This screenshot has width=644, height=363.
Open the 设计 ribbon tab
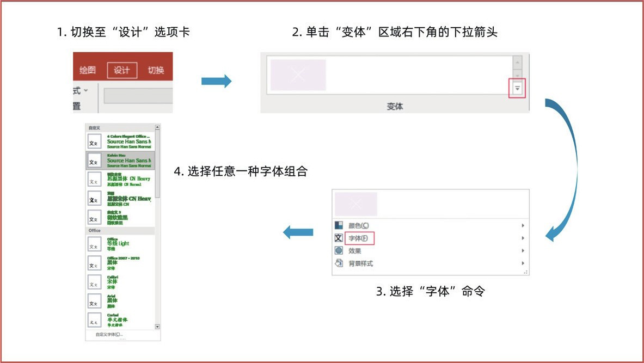pyautogui.click(x=122, y=70)
